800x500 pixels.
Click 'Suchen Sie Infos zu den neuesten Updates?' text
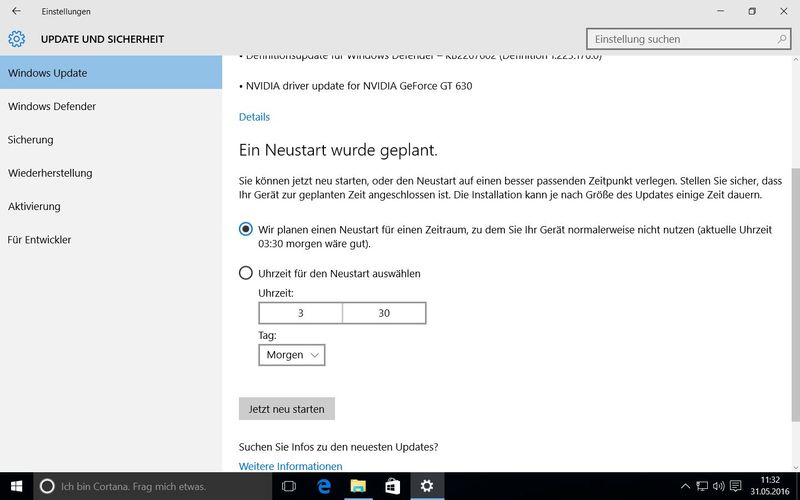[x=338, y=447]
